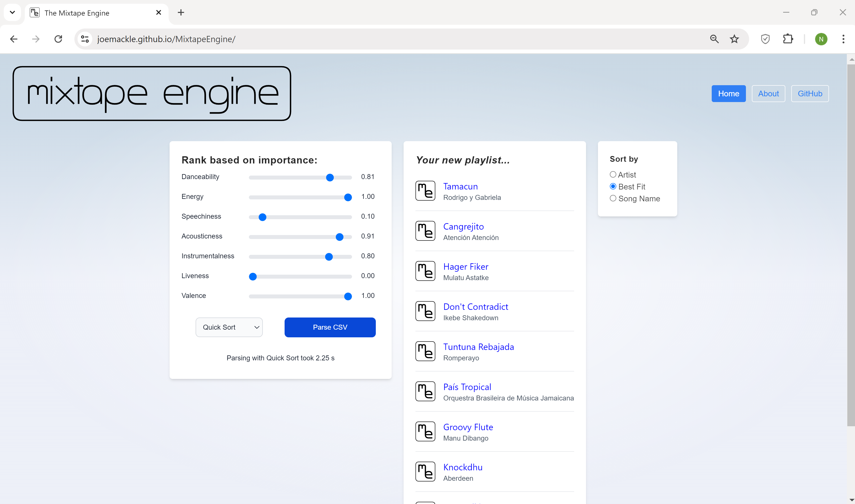The width and height of the screenshot is (855, 504).
Task: Select the Artist sort radio button
Action: (x=613, y=175)
